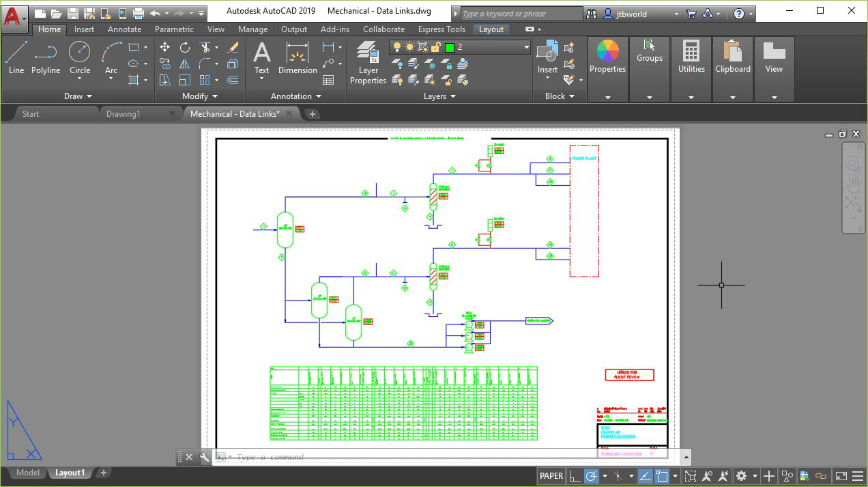868x487 pixels.
Task: Expand the Block panel dropdown
Action: point(560,96)
